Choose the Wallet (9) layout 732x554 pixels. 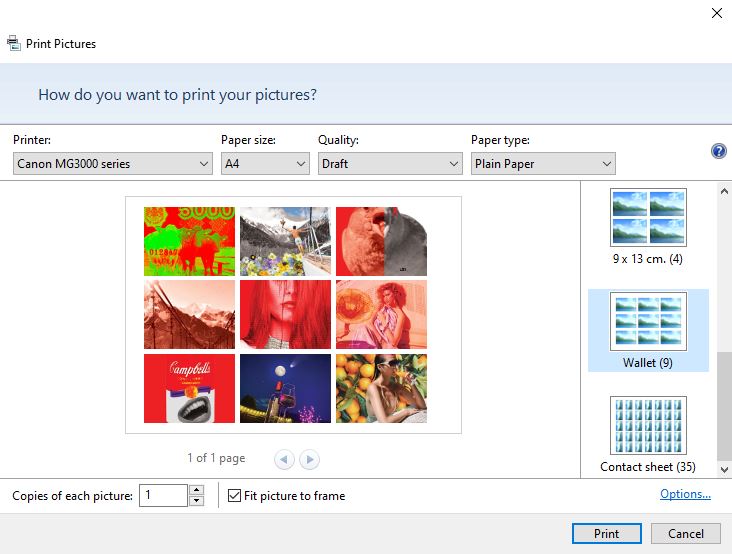pyautogui.click(x=647, y=330)
